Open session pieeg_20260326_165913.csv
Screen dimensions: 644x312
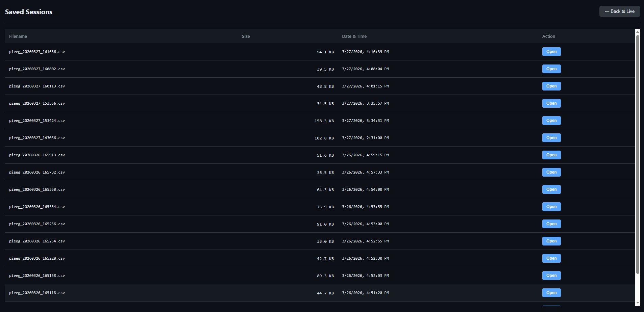pyautogui.click(x=551, y=155)
